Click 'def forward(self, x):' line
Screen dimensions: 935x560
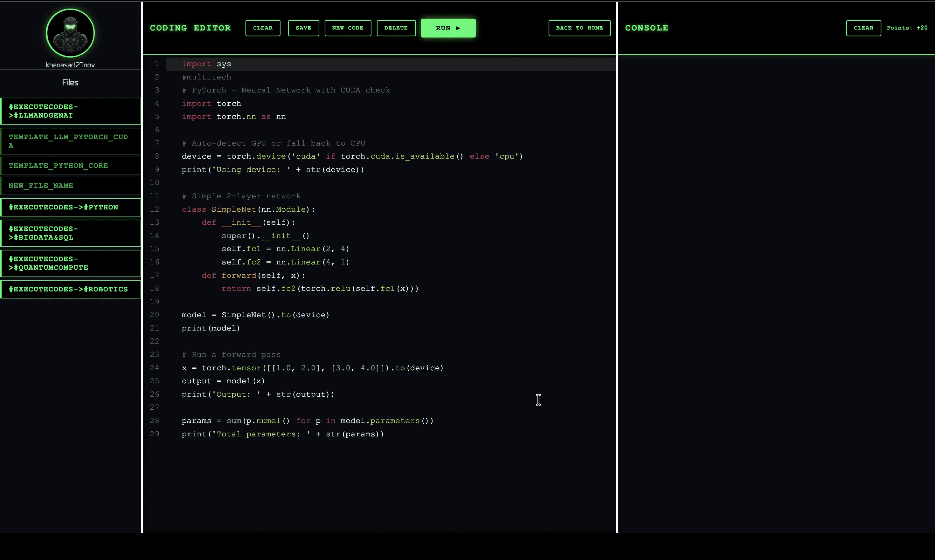[x=253, y=275]
